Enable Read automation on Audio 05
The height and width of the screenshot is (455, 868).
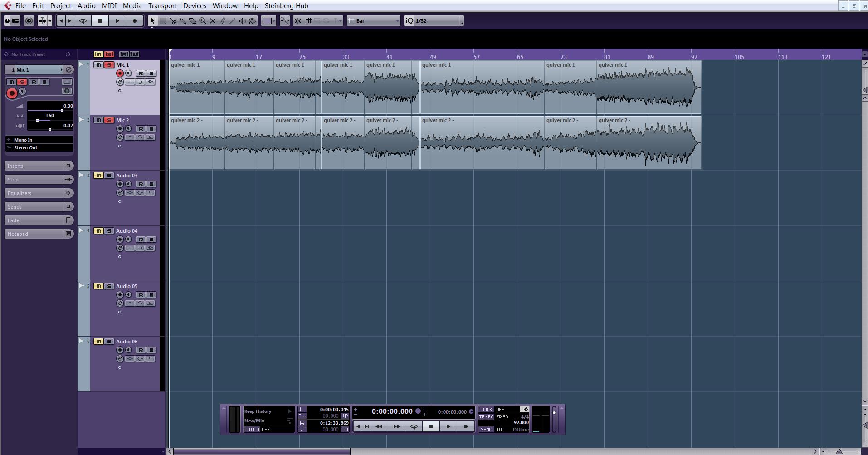141,295
